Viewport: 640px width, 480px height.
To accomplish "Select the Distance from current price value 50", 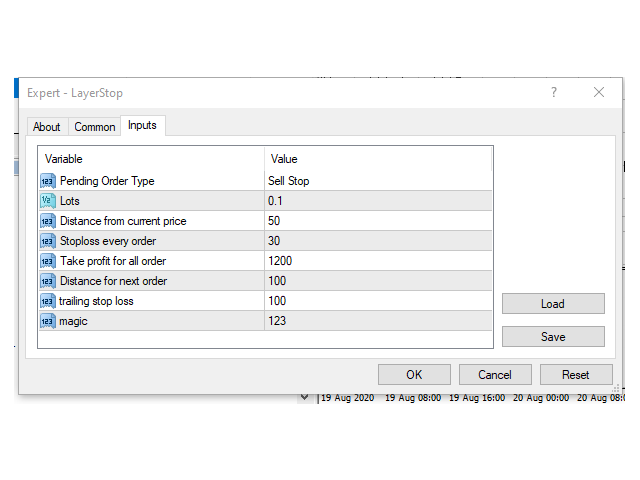I will click(x=378, y=221).
